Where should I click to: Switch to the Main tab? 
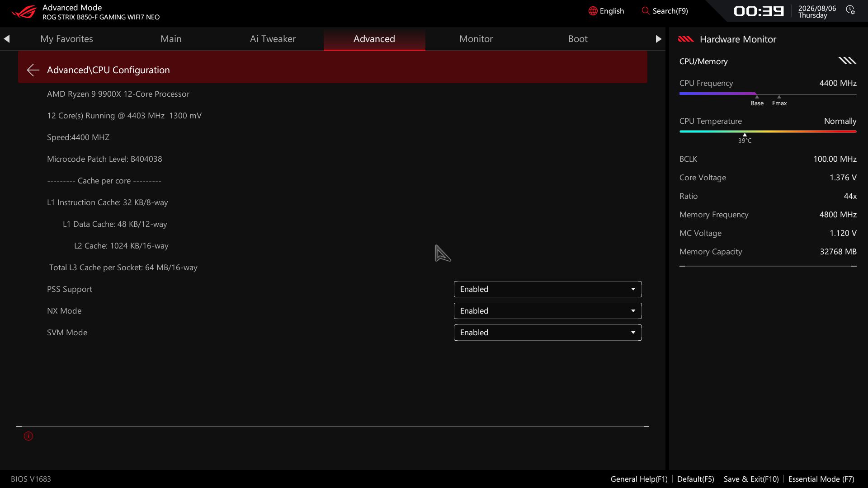pos(171,39)
